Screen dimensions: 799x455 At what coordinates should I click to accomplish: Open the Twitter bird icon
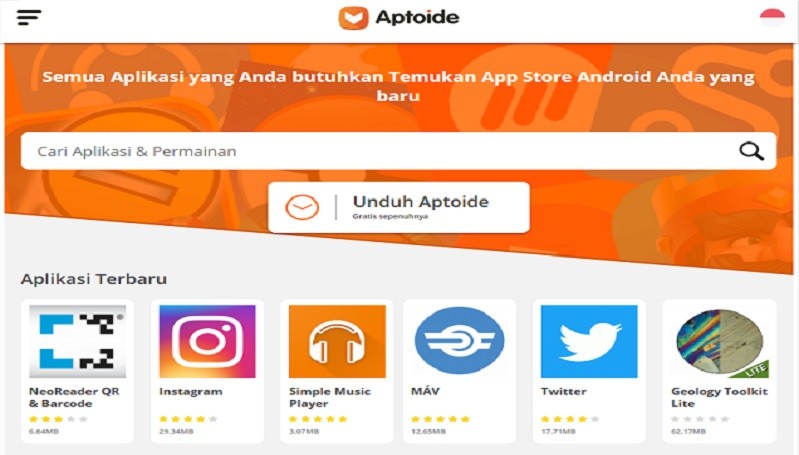click(x=589, y=341)
